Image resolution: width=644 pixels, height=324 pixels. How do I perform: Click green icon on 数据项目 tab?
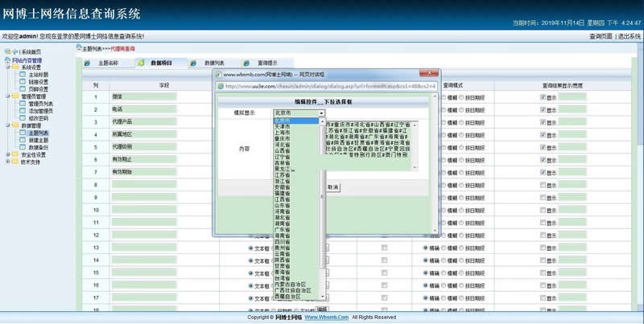pos(142,64)
